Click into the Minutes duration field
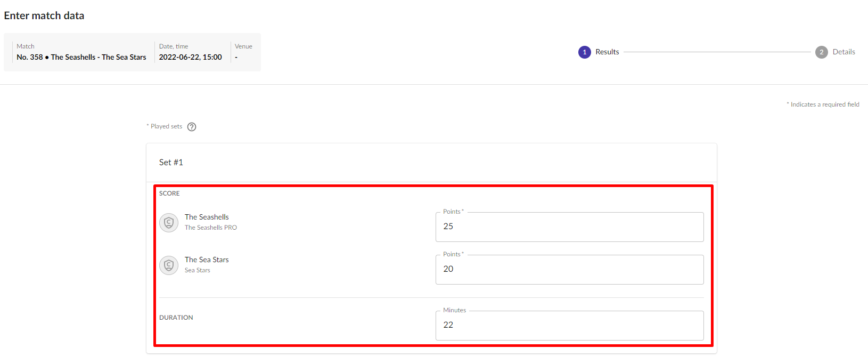Image resolution: width=868 pixels, height=356 pixels. pyautogui.click(x=569, y=326)
